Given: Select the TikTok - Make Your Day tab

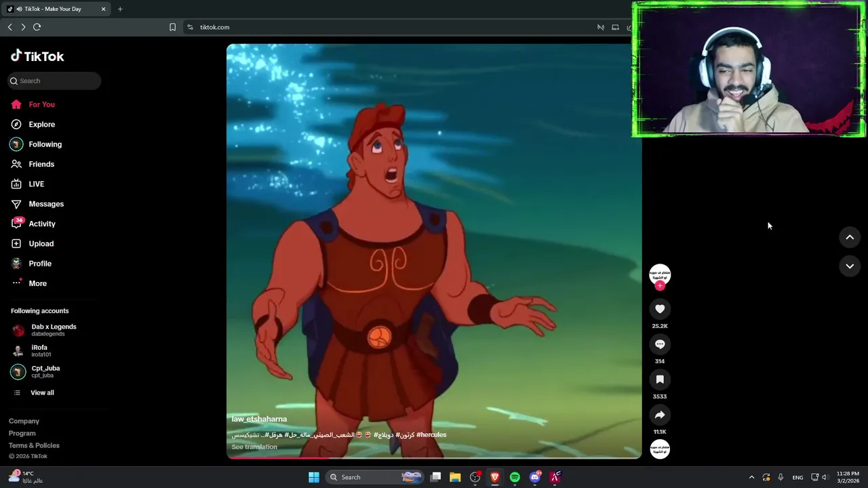Looking at the screenshot, I should [56, 9].
